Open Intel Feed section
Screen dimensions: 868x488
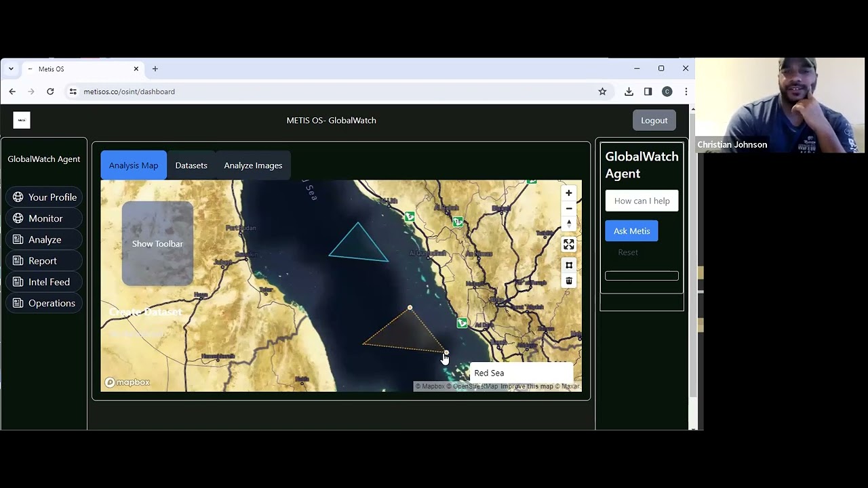click(44, 282)
